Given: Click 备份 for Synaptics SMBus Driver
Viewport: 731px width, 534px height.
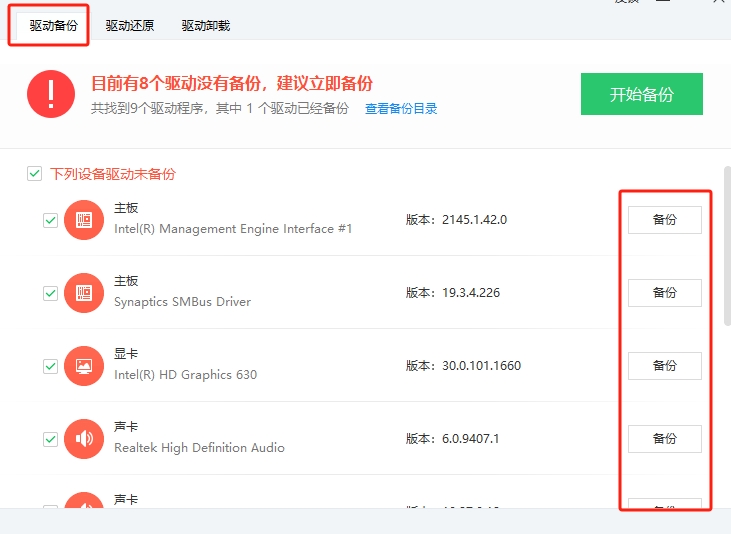Looking at the screenshot, I should pos(665,293).
